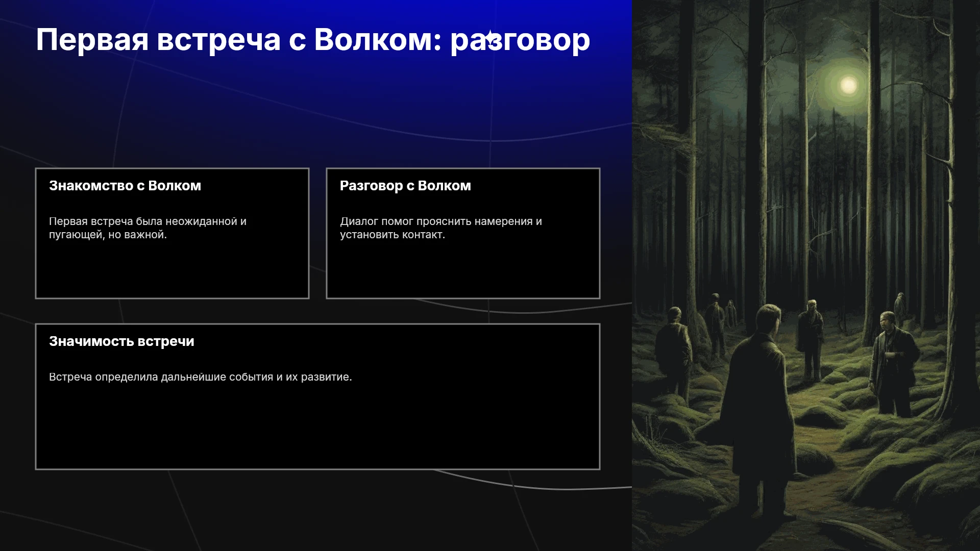Select the "Разговор с Волком" heading
This screenshot has width=980, height=551.
405,186
